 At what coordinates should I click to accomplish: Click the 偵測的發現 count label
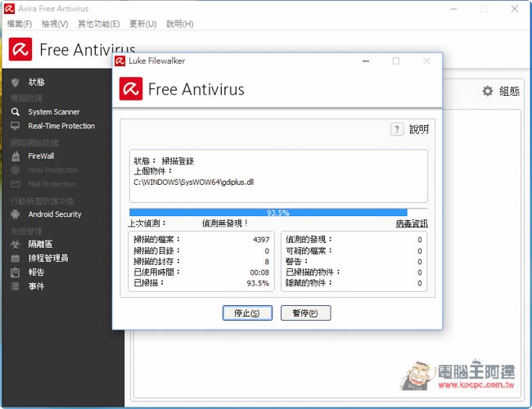point(309,240)
